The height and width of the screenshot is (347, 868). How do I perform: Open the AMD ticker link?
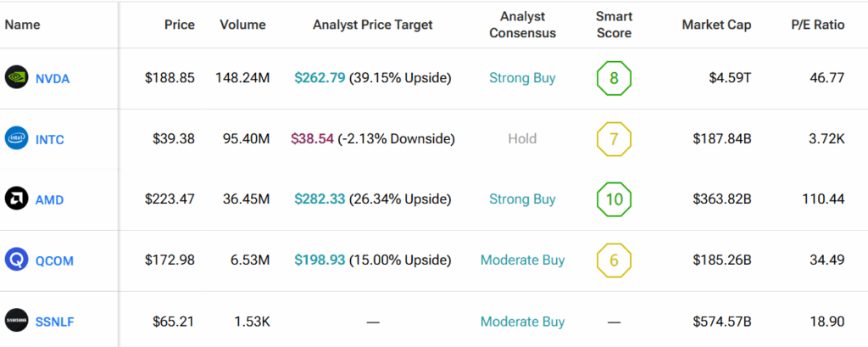[49, 200]
